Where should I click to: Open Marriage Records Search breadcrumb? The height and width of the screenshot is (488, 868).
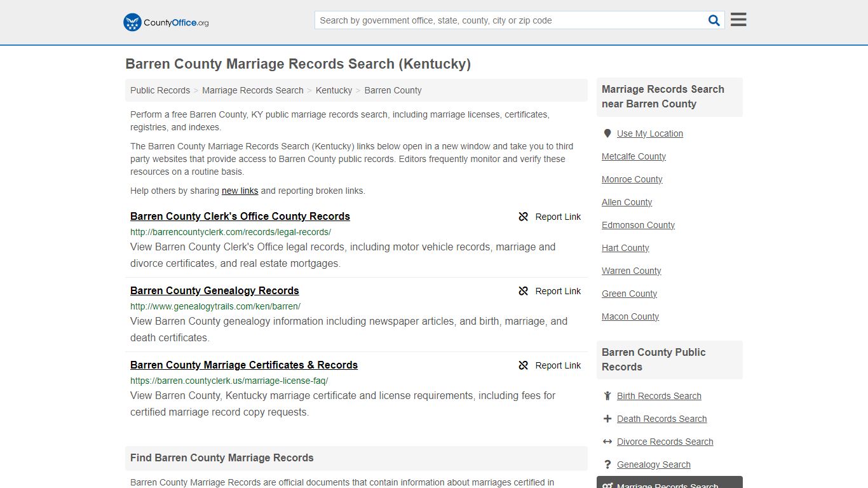pos(253,90)
